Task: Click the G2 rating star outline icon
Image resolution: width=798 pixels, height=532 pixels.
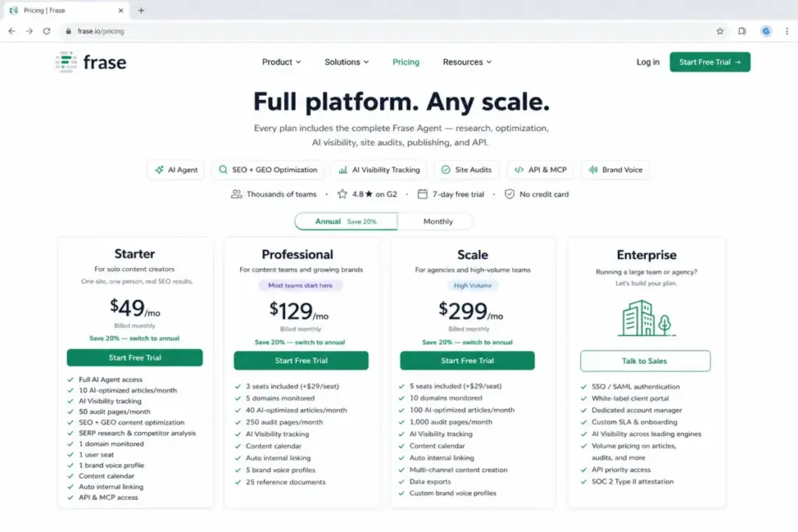Action: click(x=343, y=194)
